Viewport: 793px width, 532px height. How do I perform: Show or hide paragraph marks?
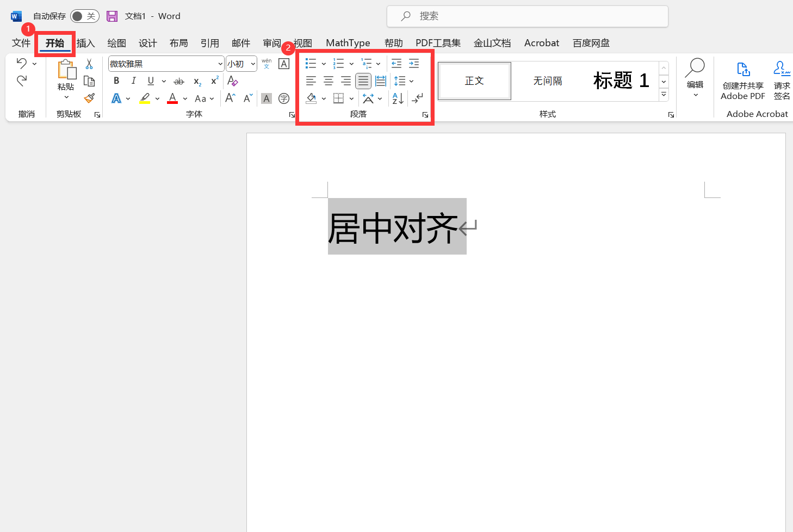(x=418, y=98)
